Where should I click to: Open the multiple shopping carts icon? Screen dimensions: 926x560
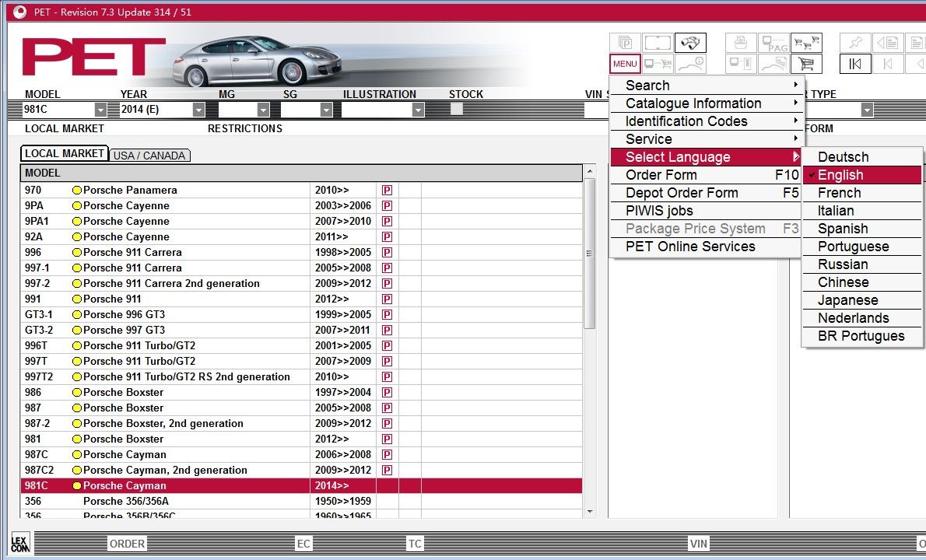[806, 43]
